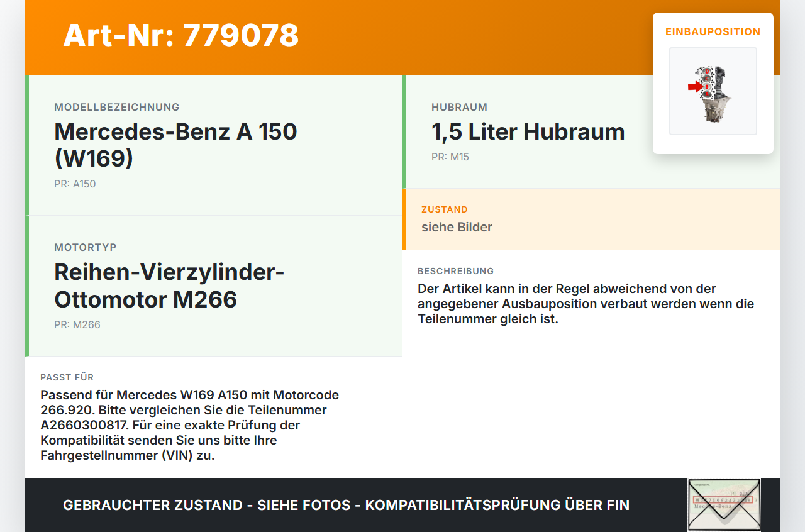The image size is (805, 532).
Task: Click the HUBRAUM label
Action: point(460,107)
